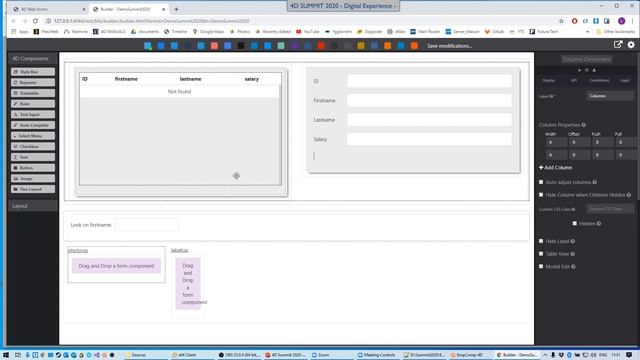Select the purple toolbar square
Viewport: 640px width, 360px height.
294,46
